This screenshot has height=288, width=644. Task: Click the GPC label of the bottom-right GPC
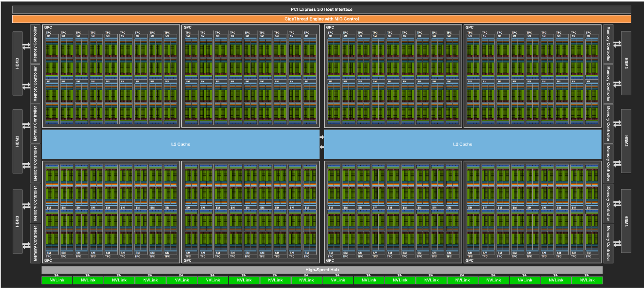pos(469,260)
